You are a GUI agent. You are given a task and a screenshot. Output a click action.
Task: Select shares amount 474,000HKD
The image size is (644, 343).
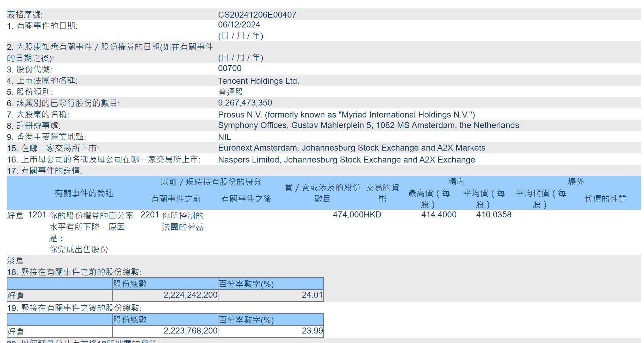click(x=357, y=215)
